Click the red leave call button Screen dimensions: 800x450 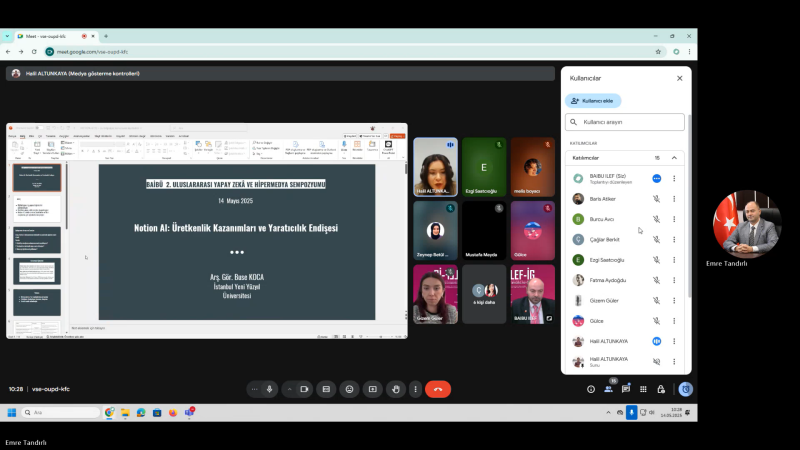click(437, 389)
